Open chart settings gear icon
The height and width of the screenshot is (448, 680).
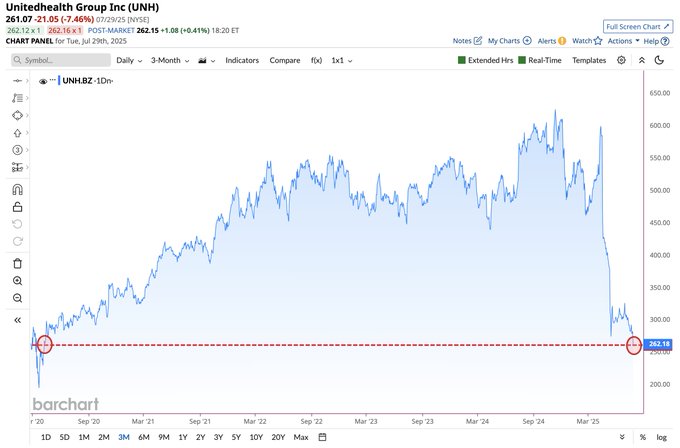[x=621, y=60]
